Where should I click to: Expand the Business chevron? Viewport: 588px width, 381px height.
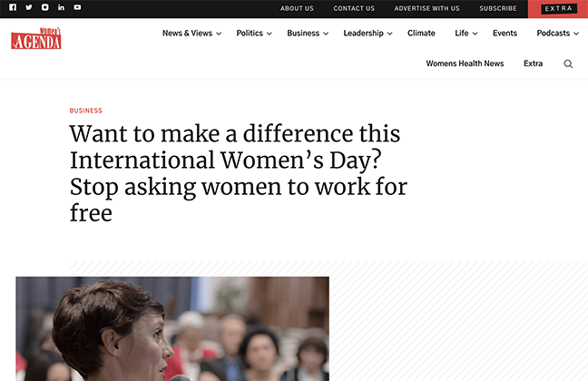(x=326, y=34)
